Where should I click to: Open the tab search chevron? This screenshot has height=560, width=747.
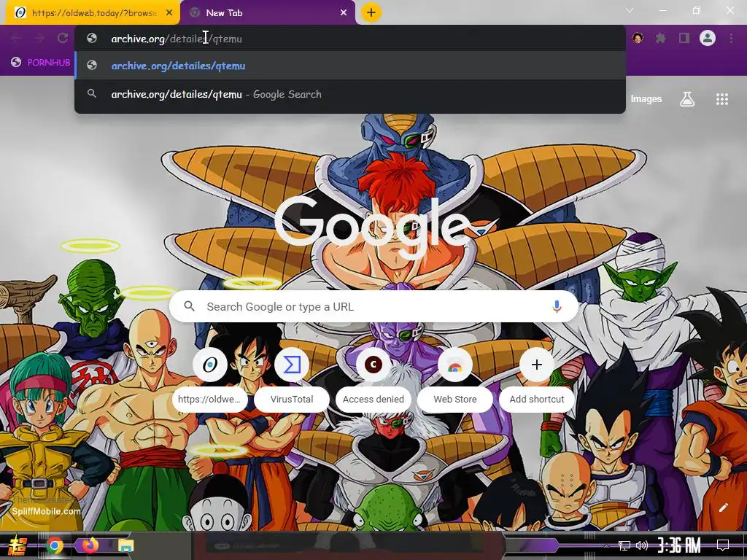(630, 10)
